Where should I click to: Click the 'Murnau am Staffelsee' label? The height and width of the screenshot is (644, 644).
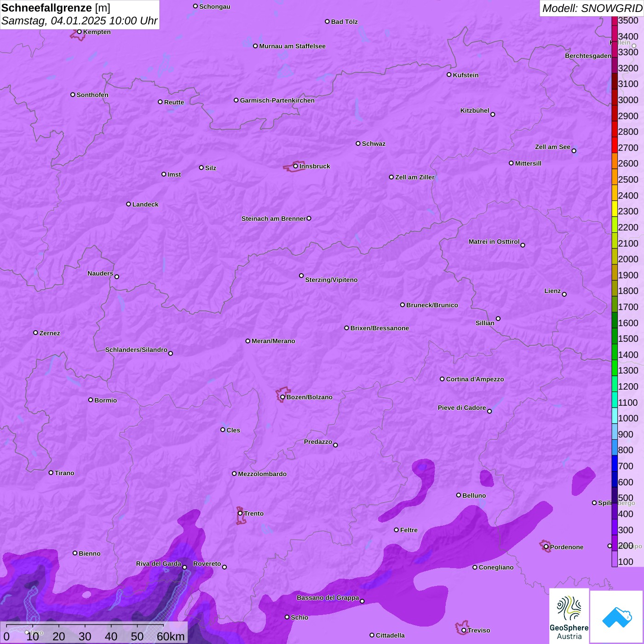tap(293, 46)
